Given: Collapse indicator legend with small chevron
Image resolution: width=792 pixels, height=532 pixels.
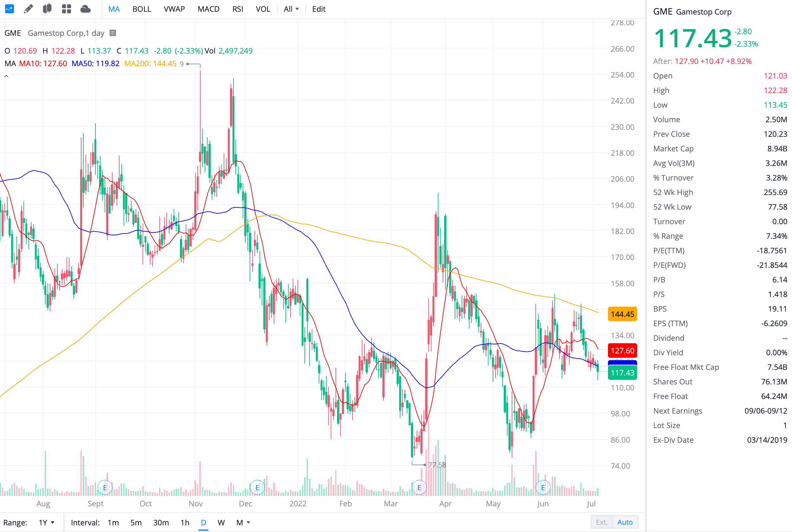Looking at the screenshot, I should tap(6, 76).
